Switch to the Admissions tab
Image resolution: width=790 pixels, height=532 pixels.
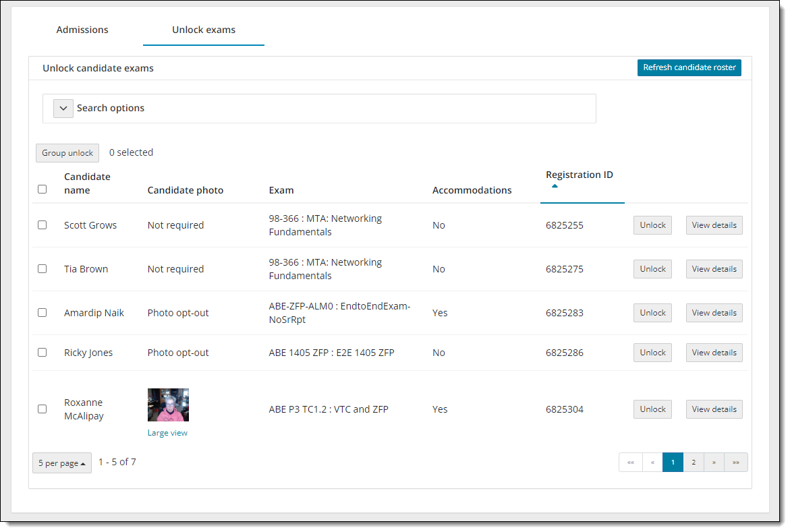pyautogui.click(x=82, y=30)
